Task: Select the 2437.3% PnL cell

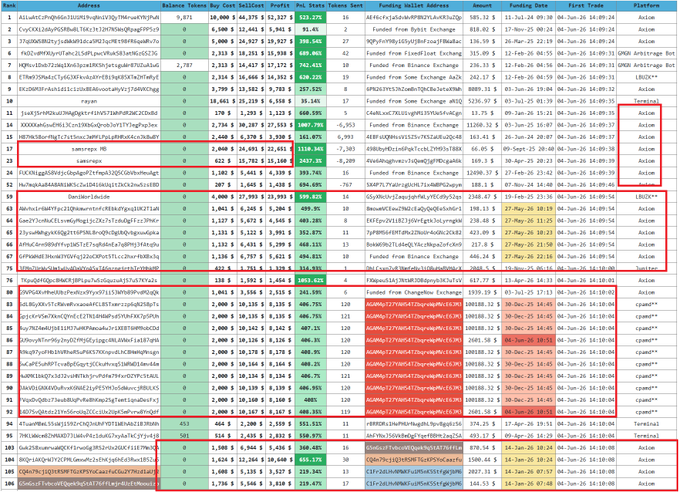Action: [311, 161]
